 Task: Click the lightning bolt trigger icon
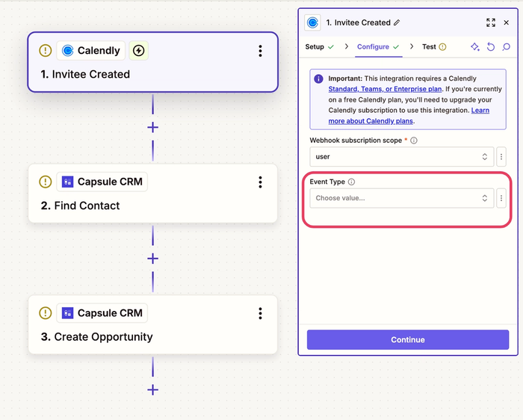(139, 51)
